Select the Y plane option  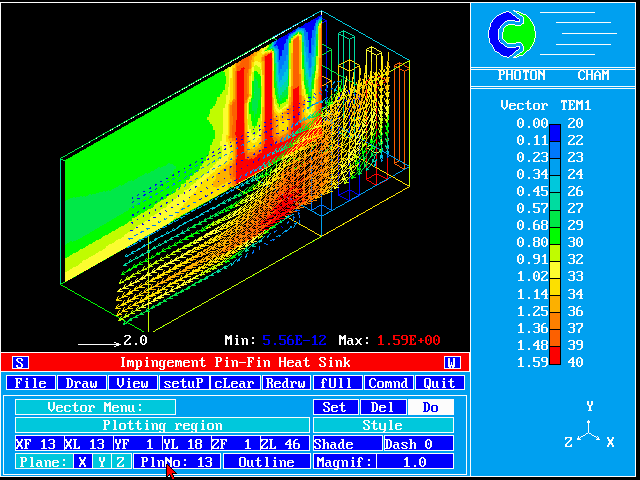click(101, 462)
